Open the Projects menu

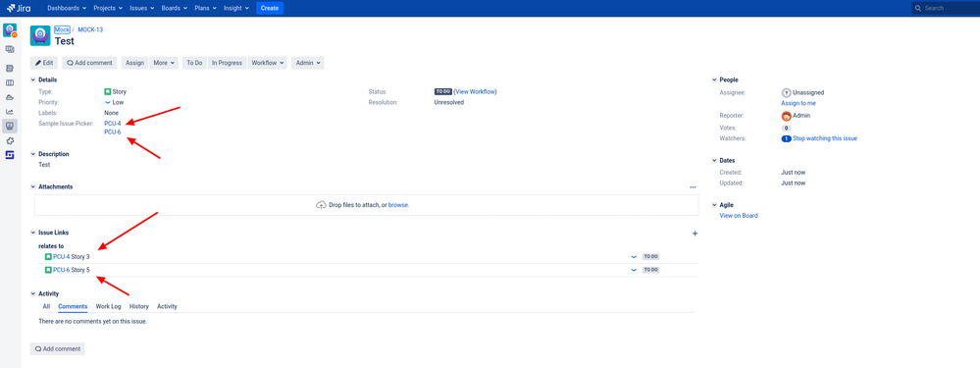click(108, 8)
